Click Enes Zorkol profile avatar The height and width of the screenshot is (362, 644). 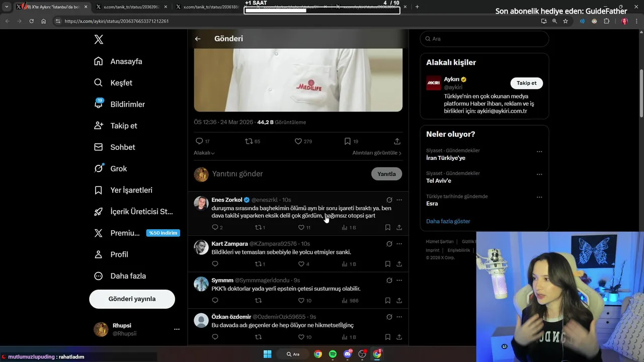click(201, 204)
